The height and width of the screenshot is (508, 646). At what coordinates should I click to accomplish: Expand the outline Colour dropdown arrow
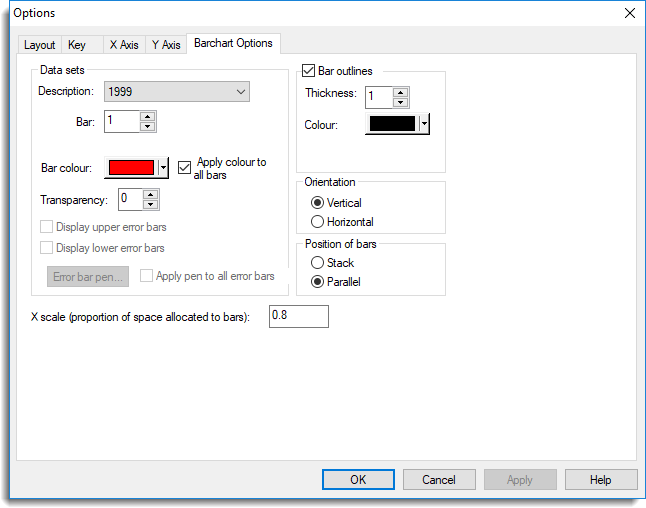coord(424,125)
